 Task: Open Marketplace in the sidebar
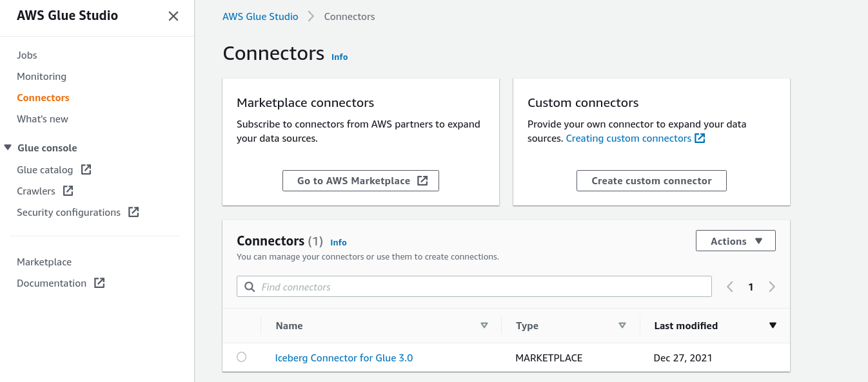(x=44, y=262)
